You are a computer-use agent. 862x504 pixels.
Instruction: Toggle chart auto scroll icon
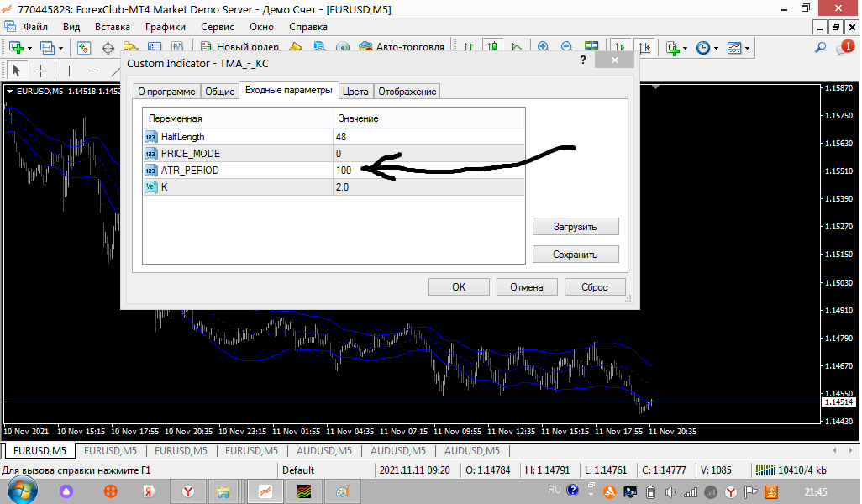(620, 48)
